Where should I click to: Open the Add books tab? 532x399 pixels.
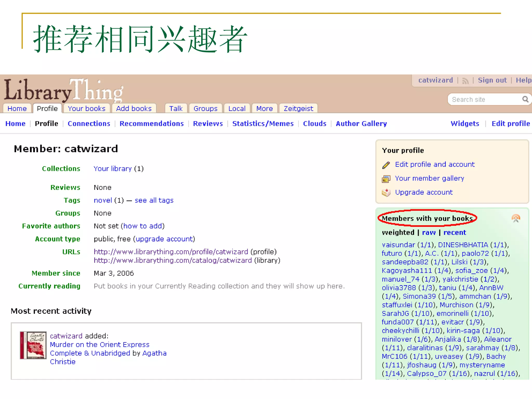(x=134, y=109)
